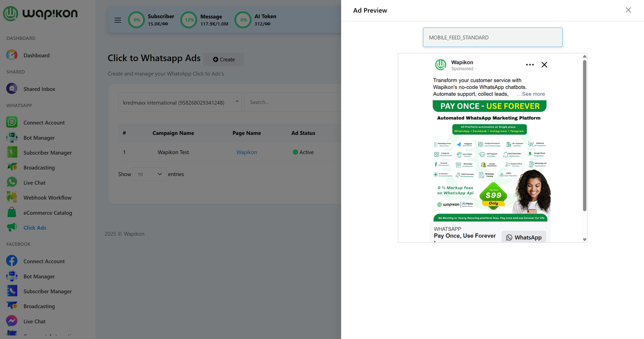The width and height of the screenshot is (644, 339).
Task: Click the Dashboard gauge icon
Action: coord(12,55)
